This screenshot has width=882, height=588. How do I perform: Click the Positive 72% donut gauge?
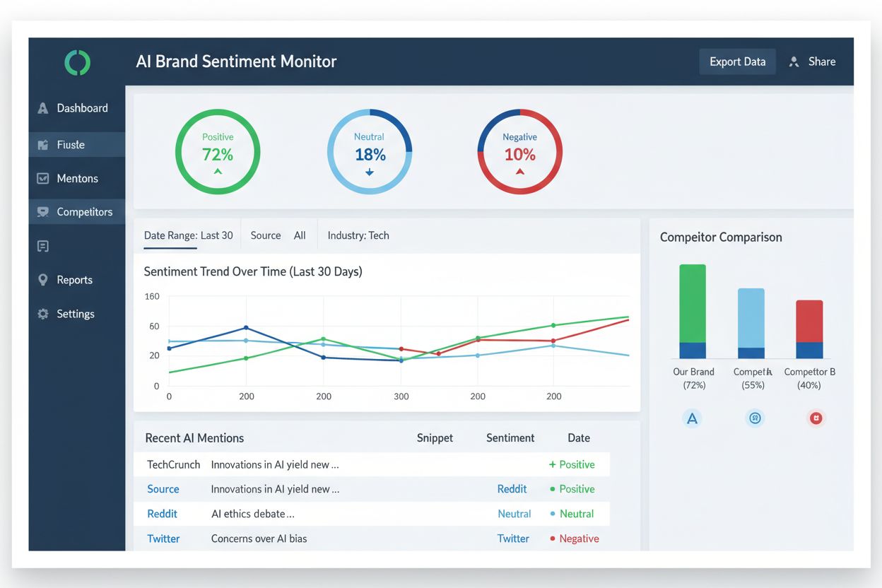(218, 151)
